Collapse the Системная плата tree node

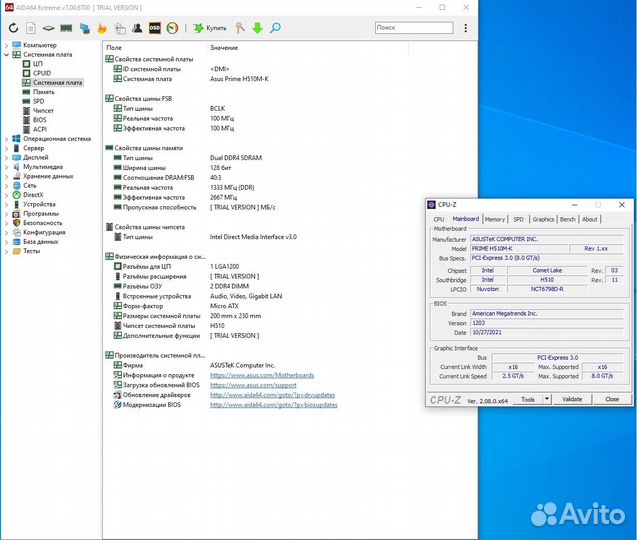tap(6, 54)
